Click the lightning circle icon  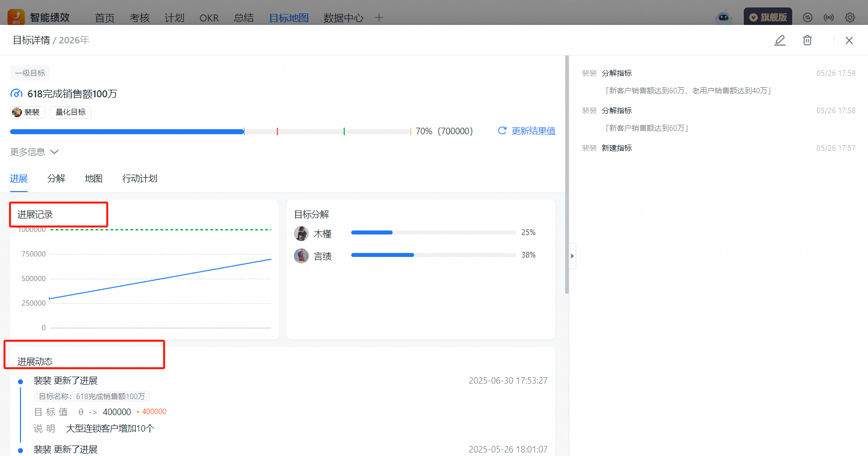click(x=808, y=17)
